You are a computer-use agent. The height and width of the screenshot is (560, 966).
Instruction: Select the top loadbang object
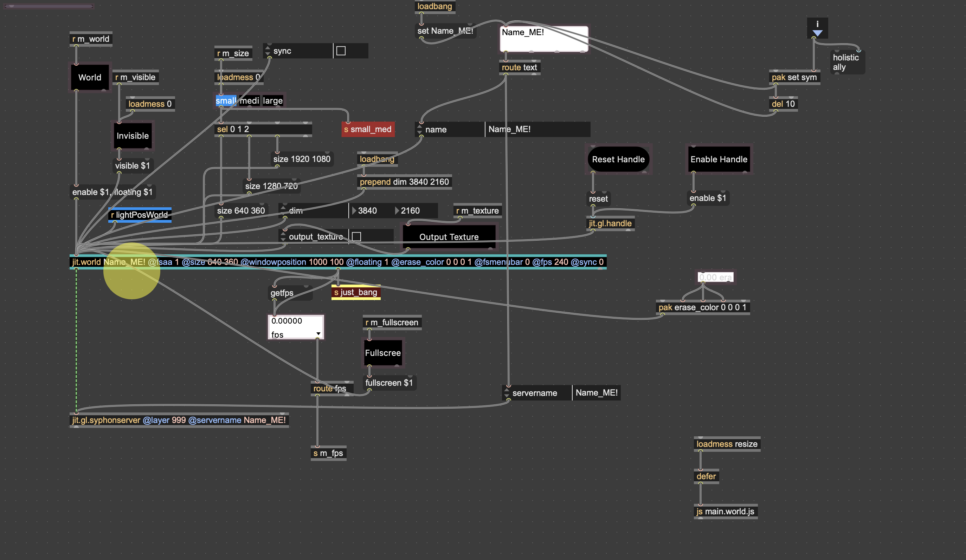[x=435, y=7]
